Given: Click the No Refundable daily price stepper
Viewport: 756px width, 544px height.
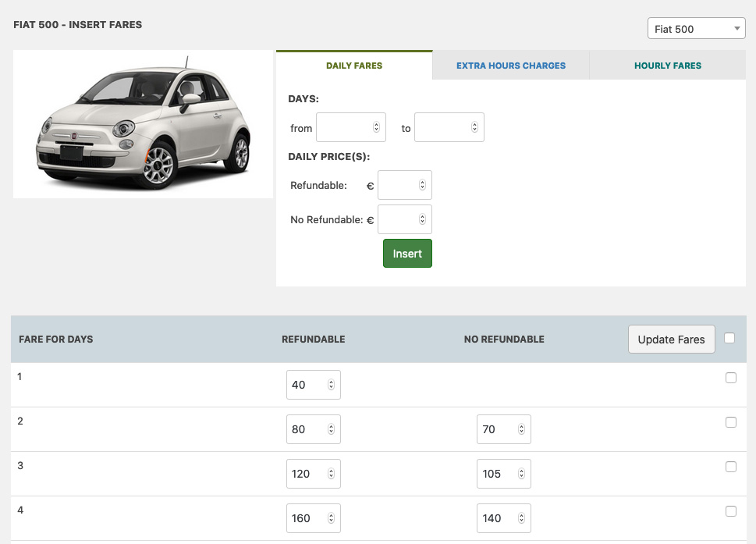Looking at the screenshot, I should click(422, 219).
